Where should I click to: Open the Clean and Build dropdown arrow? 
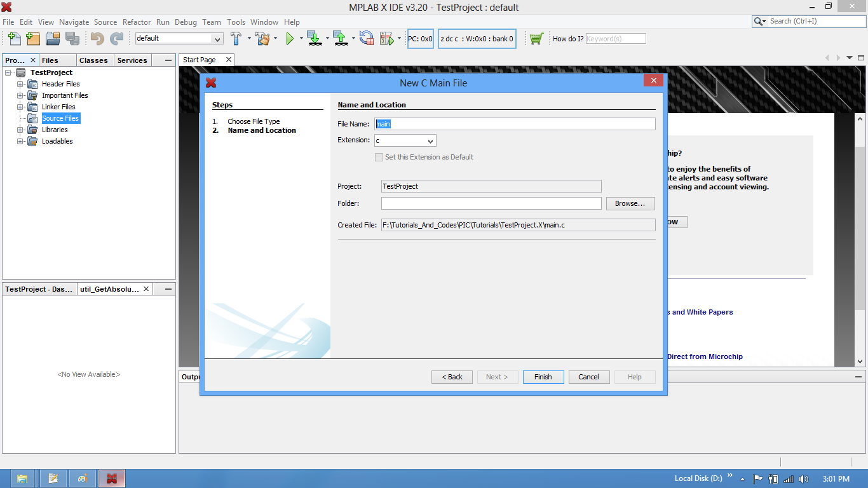(x=276, y=39)
